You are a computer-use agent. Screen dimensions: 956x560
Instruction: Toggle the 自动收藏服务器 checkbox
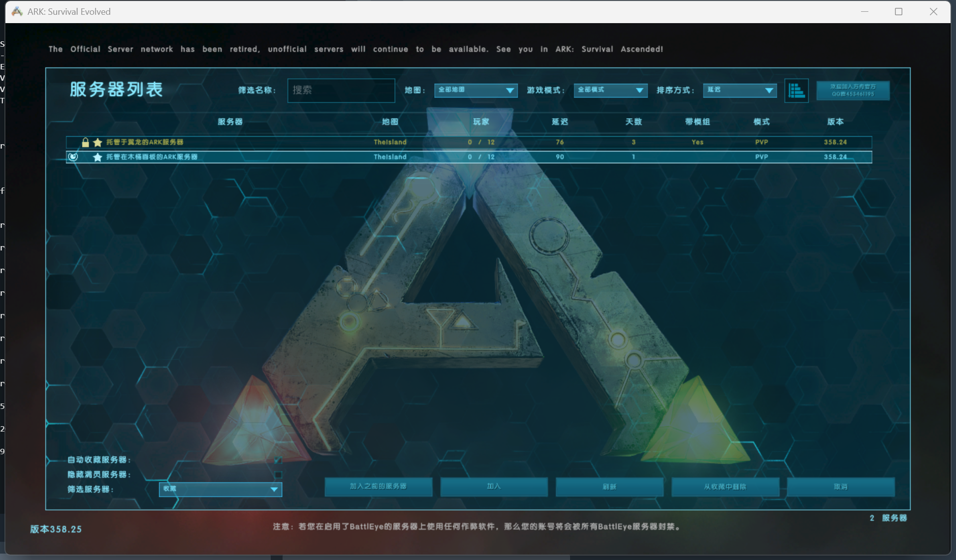click(x=278, y=460)
